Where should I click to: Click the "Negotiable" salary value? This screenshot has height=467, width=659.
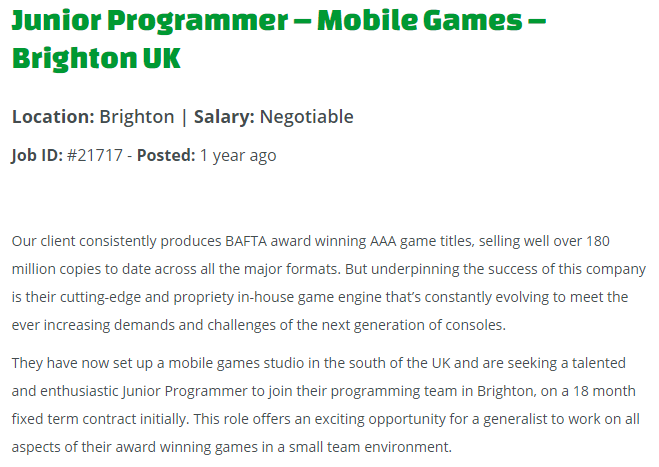pyautogui.click(x=307, y=117)
